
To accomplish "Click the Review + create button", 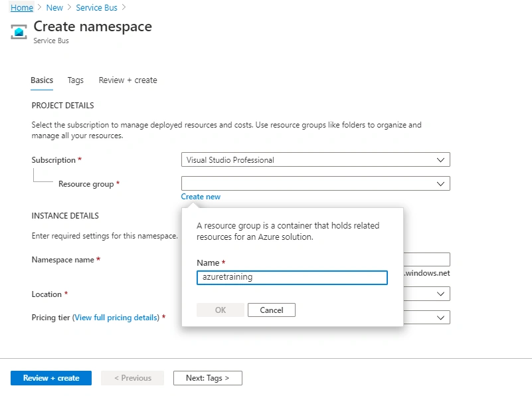I will (51, 378).
